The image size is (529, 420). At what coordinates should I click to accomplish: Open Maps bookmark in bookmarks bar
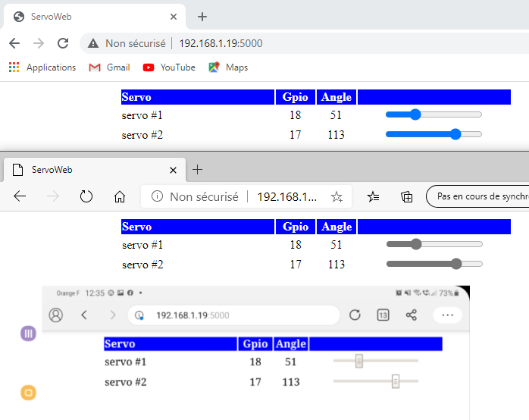click(228, 67)
